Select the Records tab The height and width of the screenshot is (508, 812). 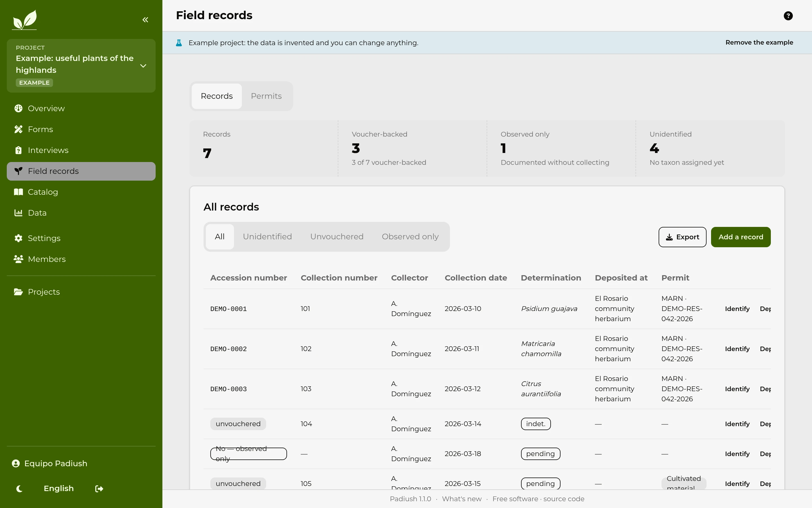pyautogui.click(x=217, y=96)
